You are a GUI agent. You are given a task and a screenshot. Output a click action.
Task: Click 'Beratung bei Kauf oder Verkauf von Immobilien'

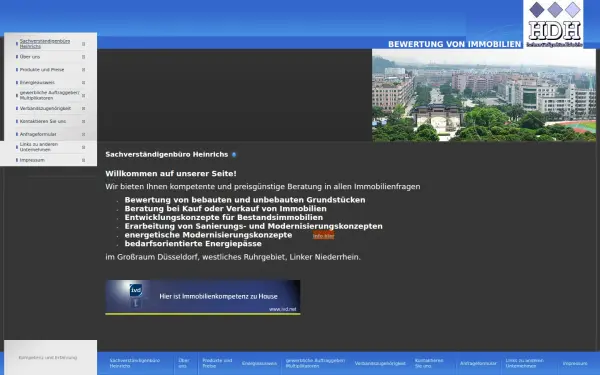pyautogui.click(x=225, y=209)
